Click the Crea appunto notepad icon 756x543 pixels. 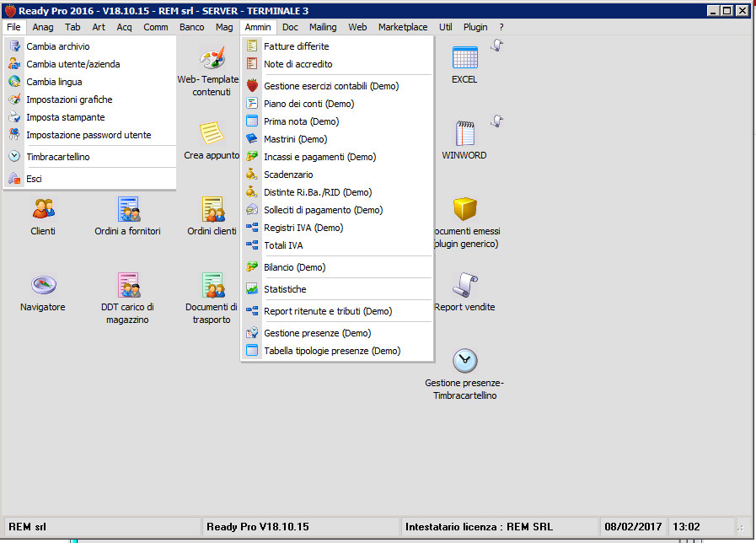pos(212,133)
